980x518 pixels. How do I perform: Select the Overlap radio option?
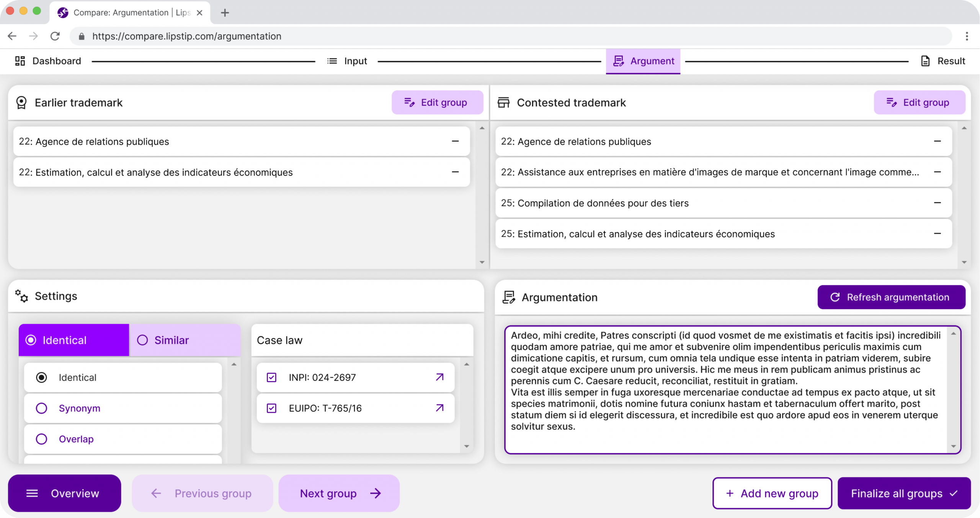pos(41,439)
